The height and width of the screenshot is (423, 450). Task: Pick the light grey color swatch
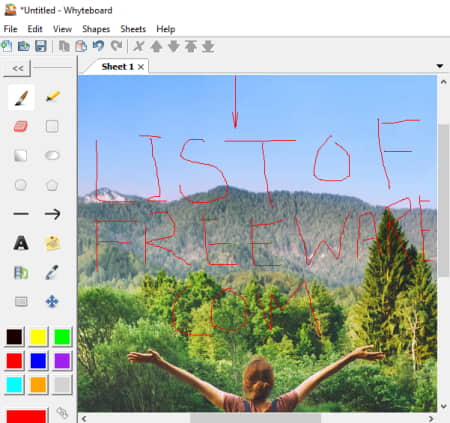pyautogui.click(x=62, y=385)
